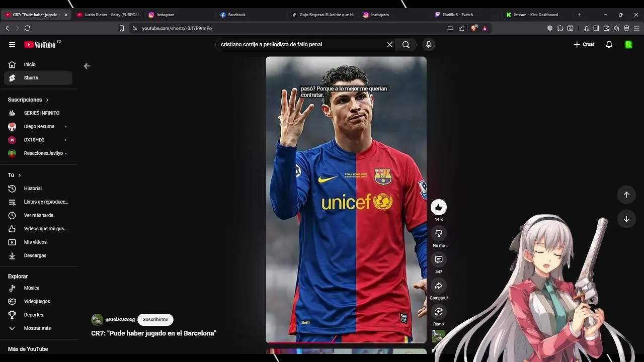Image resolution: width=644 pixels, height=362 pixels.
Task: Go to previous Short (up arrow)
Action: click(626, 195)
